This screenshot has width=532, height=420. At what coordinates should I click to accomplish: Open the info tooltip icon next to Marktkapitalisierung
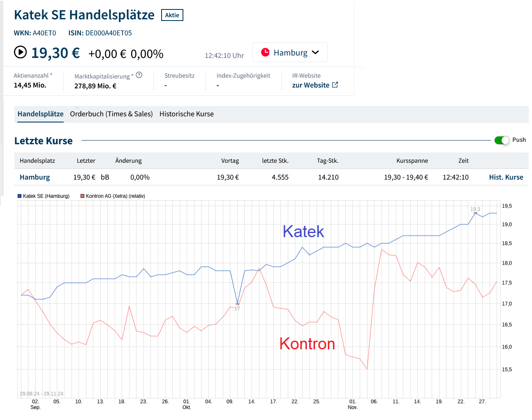pyautogui.click(x=139, y=75)
